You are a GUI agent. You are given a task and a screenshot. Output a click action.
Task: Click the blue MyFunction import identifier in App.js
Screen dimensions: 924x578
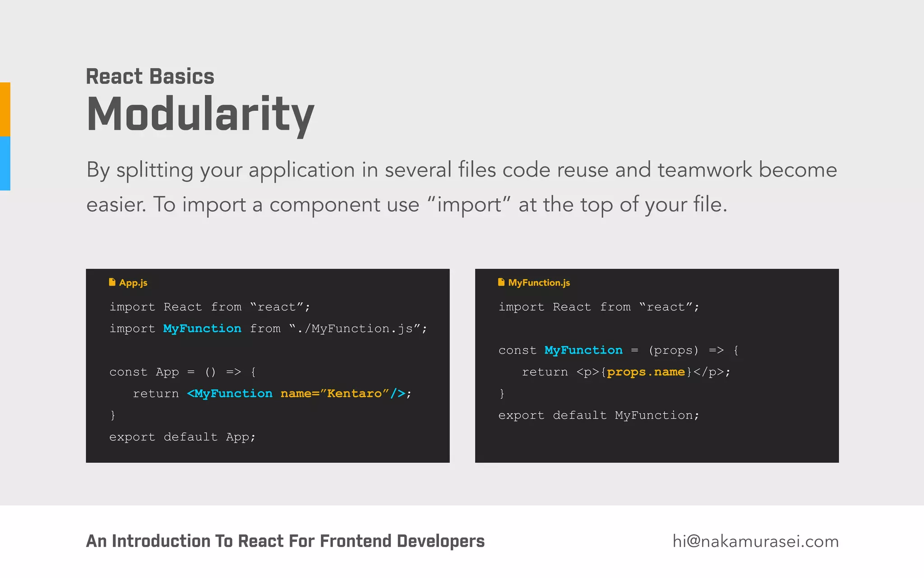(202, 328)
